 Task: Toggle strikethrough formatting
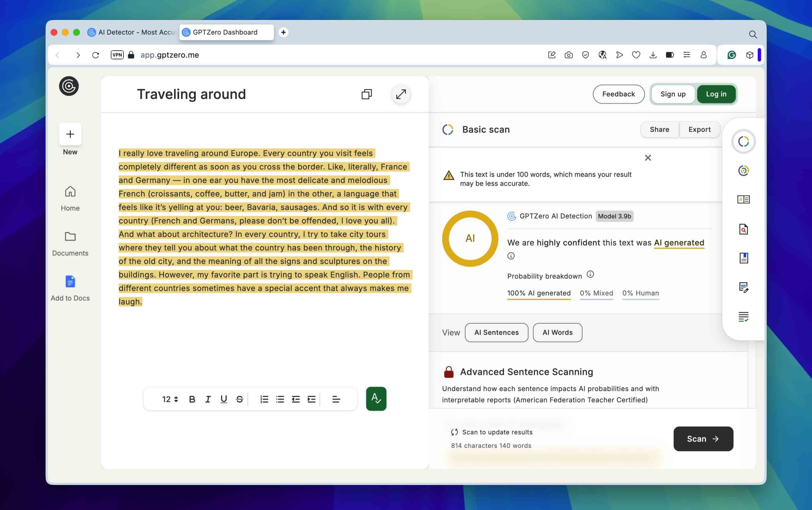pos(239,399)
